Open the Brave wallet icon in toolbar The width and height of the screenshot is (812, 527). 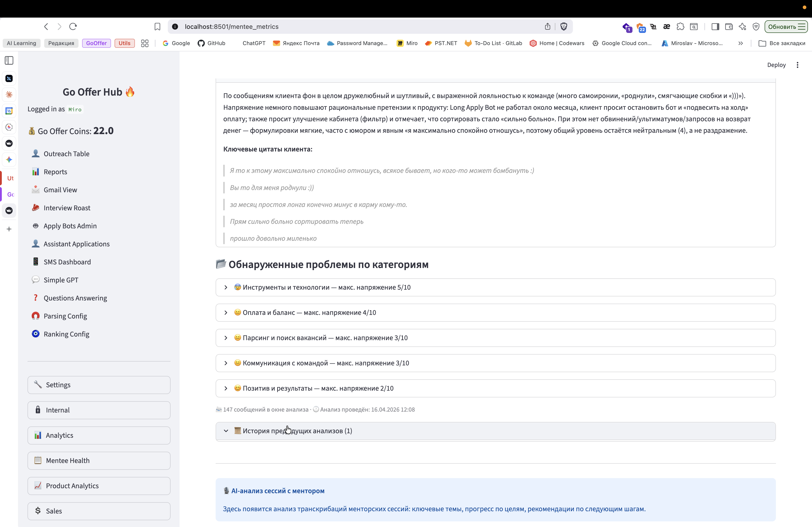pyautogui.click(x=729, y=27)
